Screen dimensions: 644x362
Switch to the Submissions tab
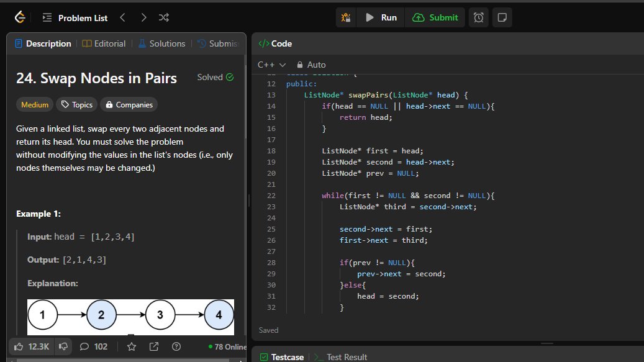218,43
